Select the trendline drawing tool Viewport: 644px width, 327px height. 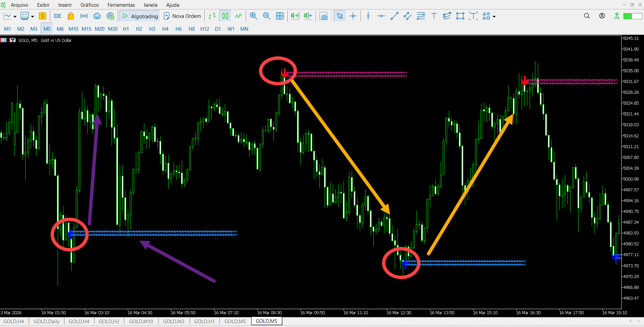(394, 16)
